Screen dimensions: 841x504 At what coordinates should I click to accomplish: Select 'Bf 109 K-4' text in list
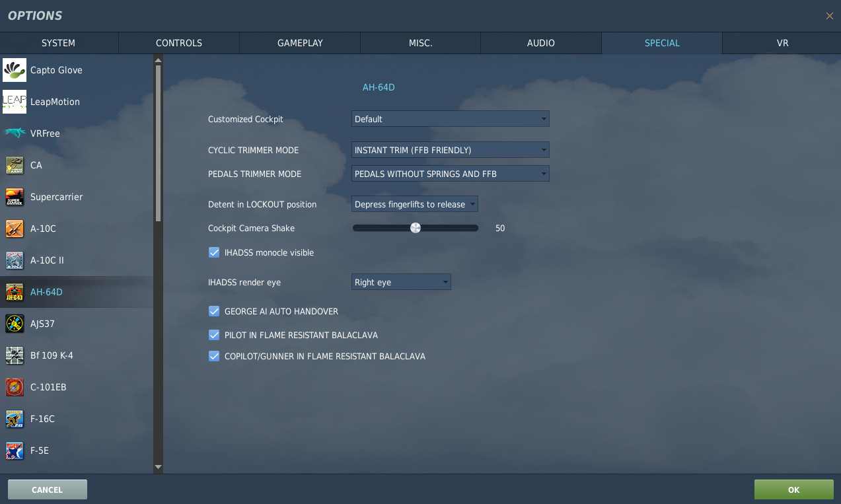(52, 355)
